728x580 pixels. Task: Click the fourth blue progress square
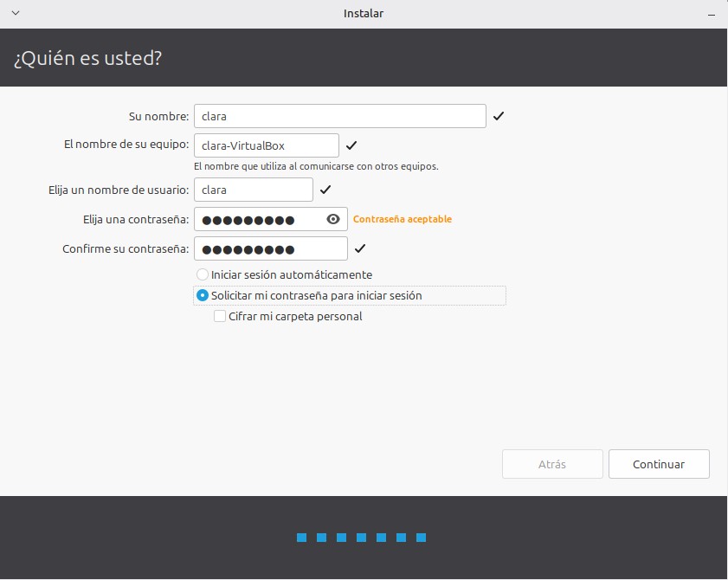pyautogui.click(x=361, y=538)
